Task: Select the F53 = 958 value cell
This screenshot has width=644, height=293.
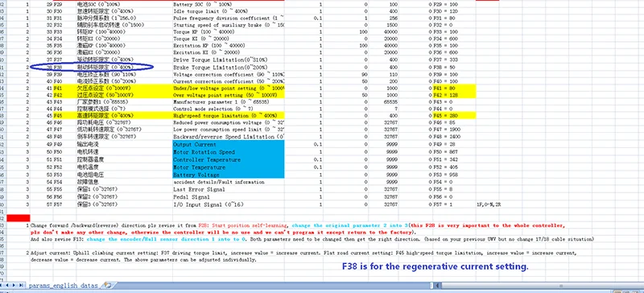Action: 454,175
